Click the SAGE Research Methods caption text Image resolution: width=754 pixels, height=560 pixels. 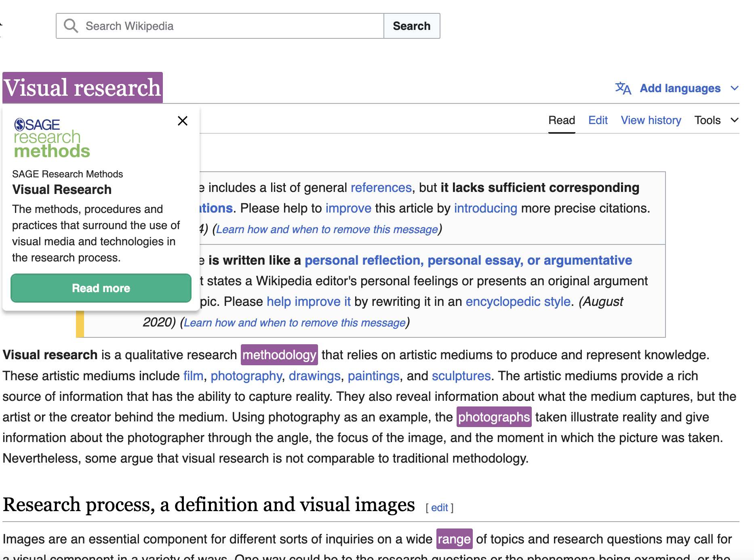[x=67, y=174]
